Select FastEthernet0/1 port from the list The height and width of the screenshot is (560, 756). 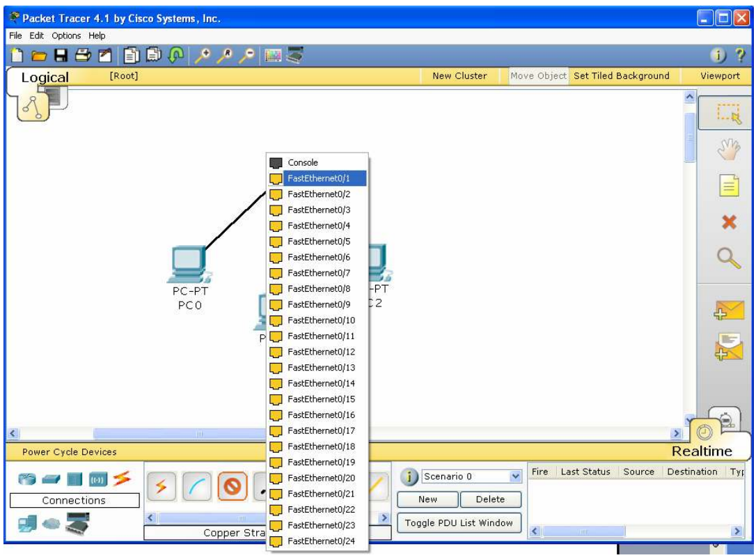point(318,178)
